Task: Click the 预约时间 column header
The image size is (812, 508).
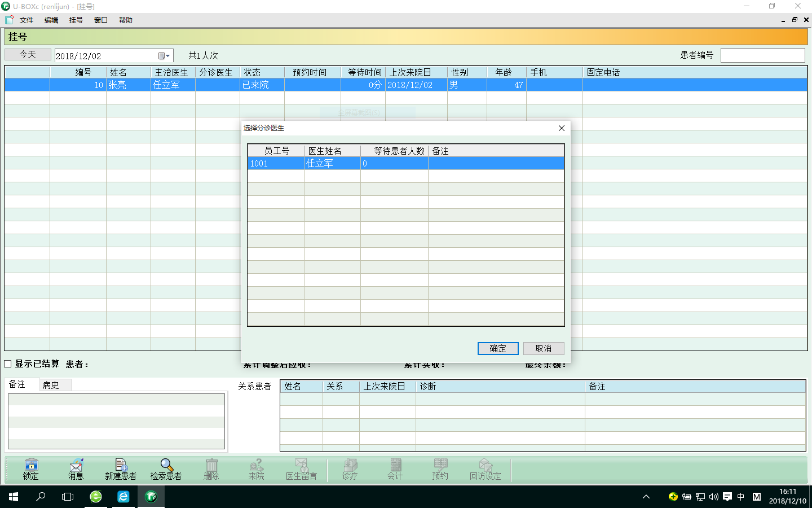Action: pos(313,72)
